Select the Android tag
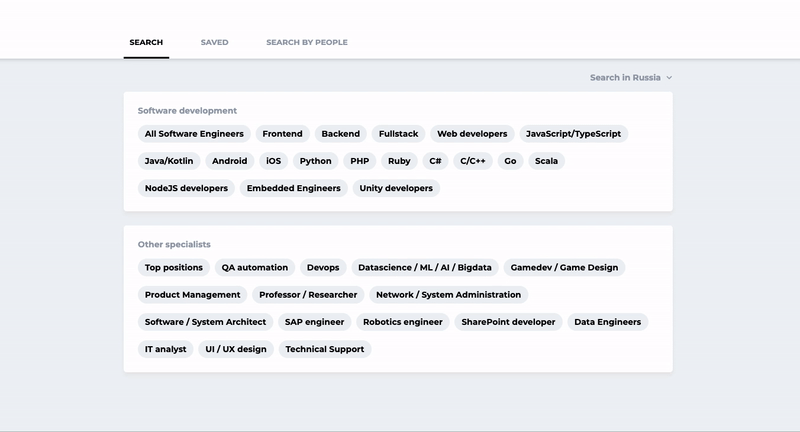The height and width of the screenshot is (432, 800). click(x=230, y=161)
